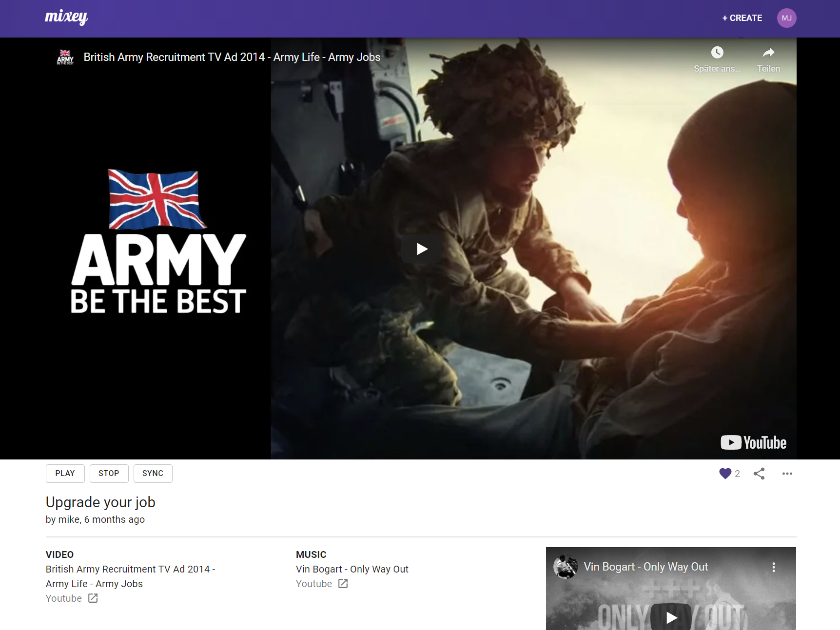Click the STOP button
Viewport: 840px width, 630px height.
(109, 474)
